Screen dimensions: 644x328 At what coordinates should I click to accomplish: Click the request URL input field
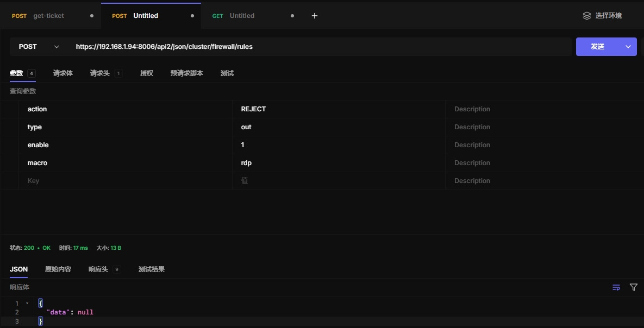coord(321,47)
